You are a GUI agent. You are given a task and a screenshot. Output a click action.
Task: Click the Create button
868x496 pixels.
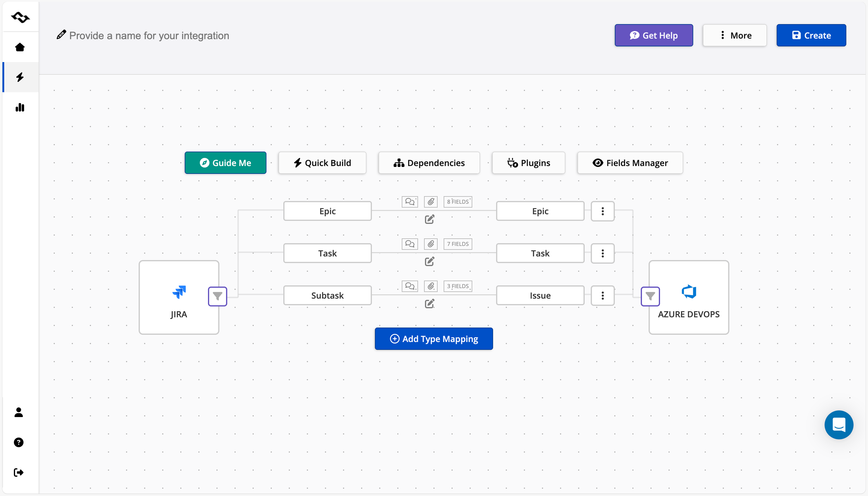click(811, 35)
